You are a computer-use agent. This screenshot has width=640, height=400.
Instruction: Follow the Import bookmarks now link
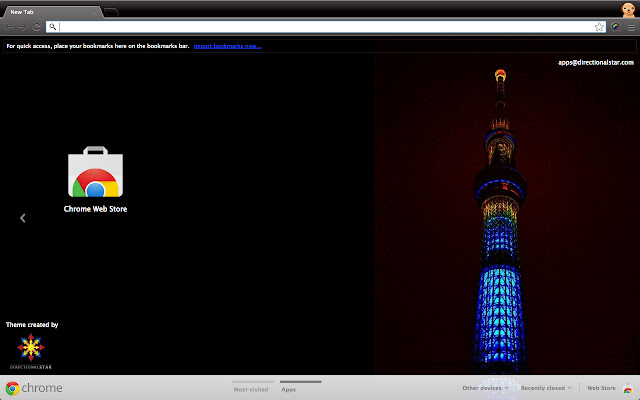(227, 46)
